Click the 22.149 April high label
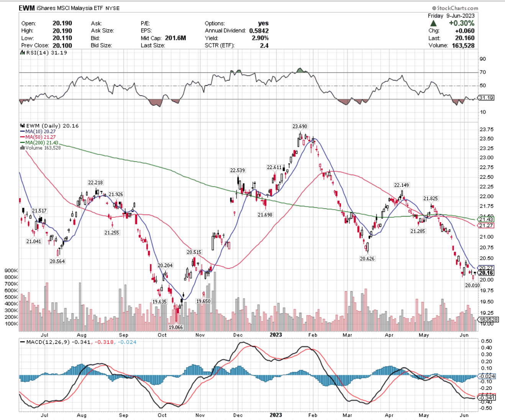 click(x=402, y=185)
